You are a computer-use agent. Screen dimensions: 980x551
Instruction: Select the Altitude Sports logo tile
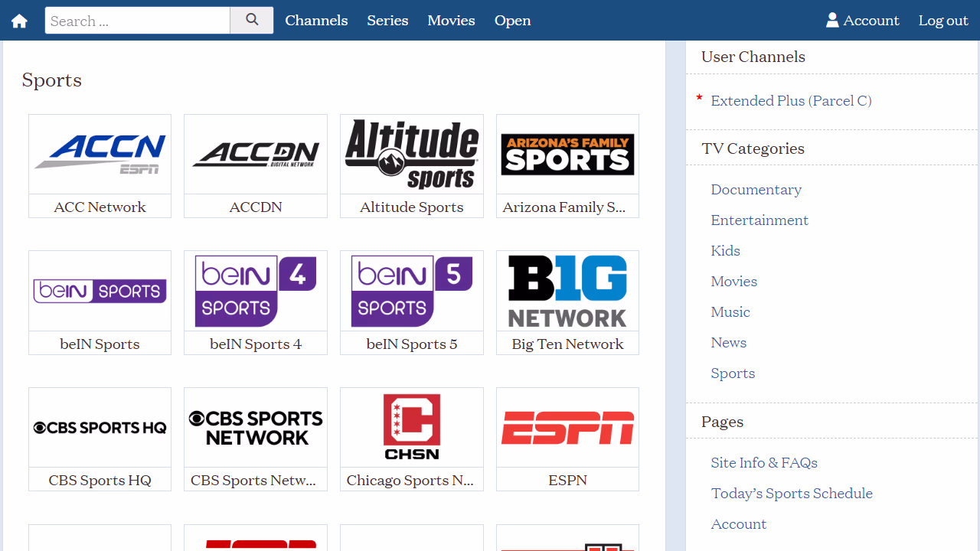(x=411, y=155)
